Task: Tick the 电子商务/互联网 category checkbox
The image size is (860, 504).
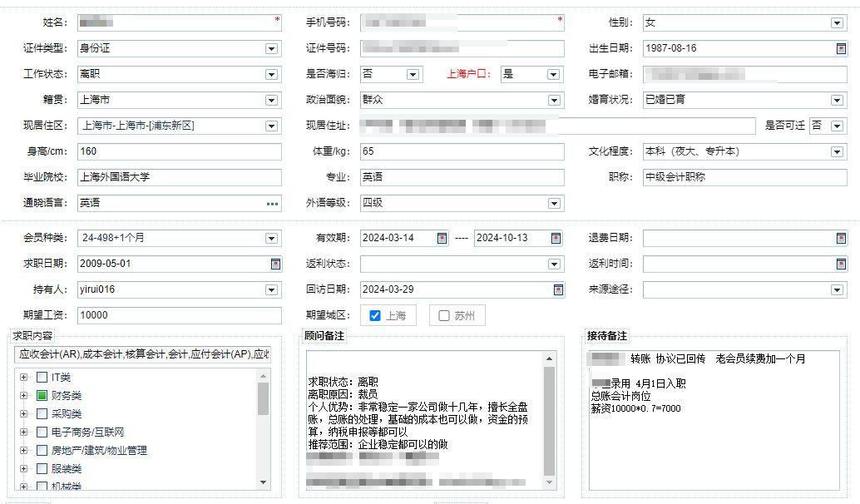Action: click(x=42, y=432)
